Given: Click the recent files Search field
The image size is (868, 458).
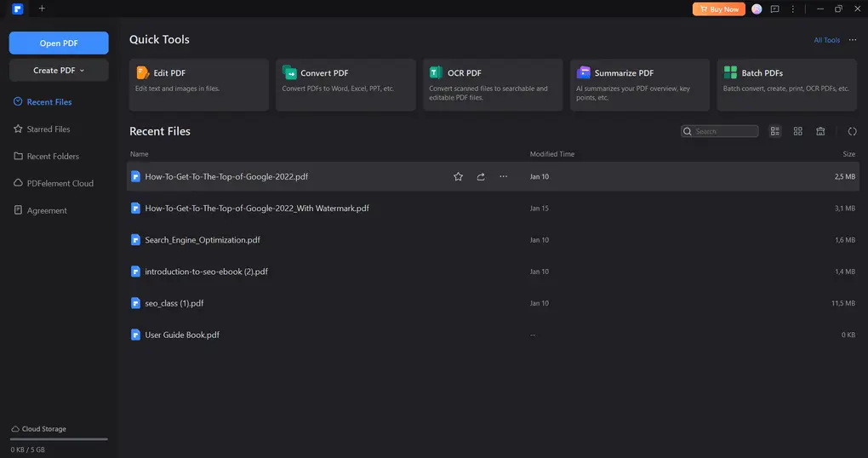Looking at the screenshot, I should (x=724, y=131).
